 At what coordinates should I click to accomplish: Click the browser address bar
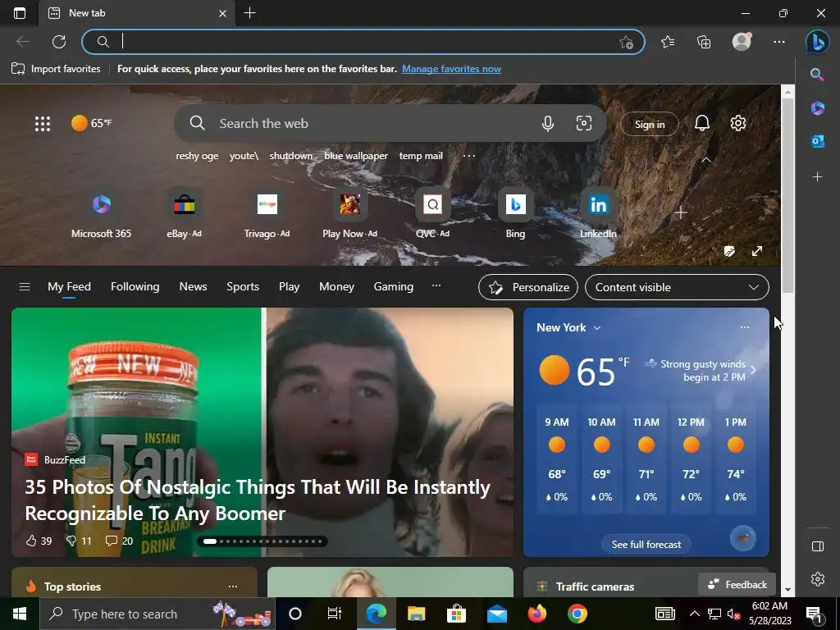(363, 42)
